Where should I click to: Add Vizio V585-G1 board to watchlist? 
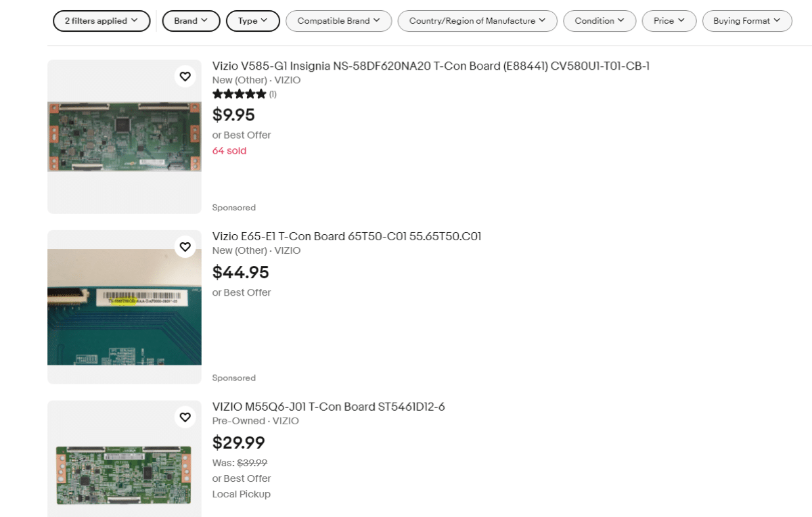tap(185, 76)
